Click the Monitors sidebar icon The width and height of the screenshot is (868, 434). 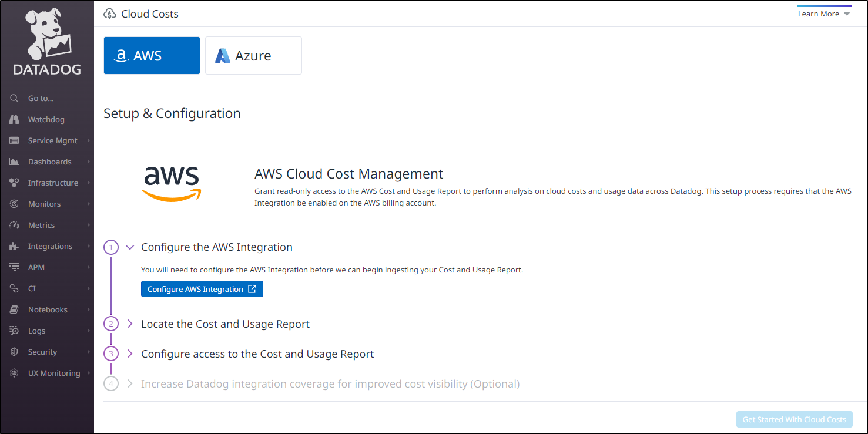pyautogui.click(x=15, y=204)
